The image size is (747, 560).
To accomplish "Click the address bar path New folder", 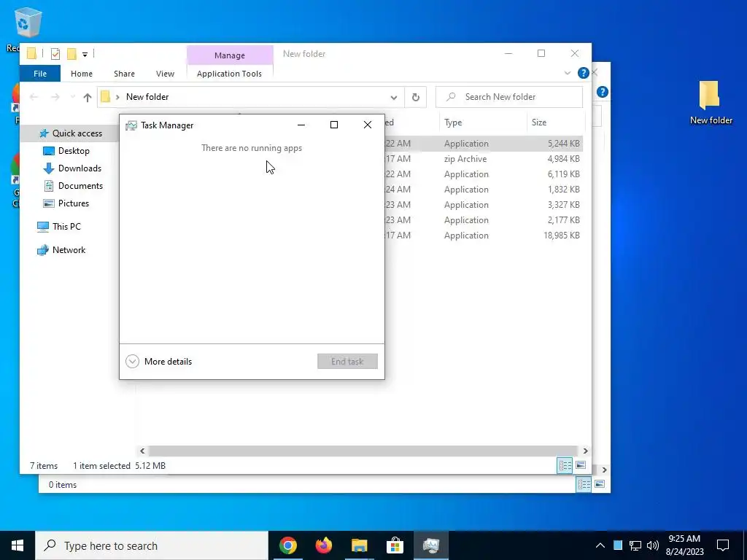I will tap(147, 97).
